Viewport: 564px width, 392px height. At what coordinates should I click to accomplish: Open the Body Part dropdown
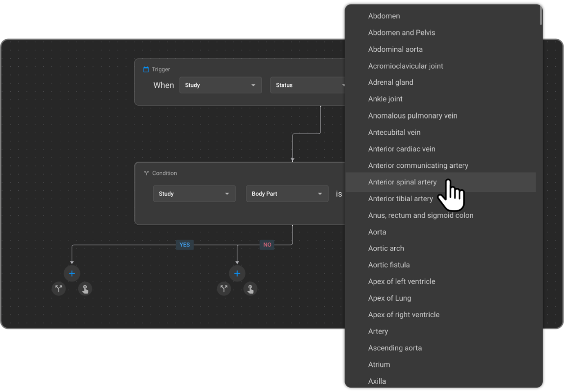coord(287,194)
